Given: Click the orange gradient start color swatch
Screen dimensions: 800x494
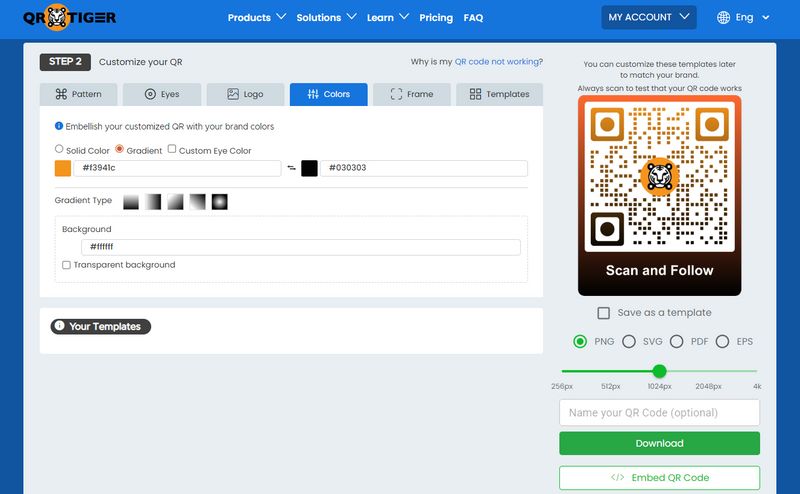Looking at the screenshot, I should pos(63,168).
